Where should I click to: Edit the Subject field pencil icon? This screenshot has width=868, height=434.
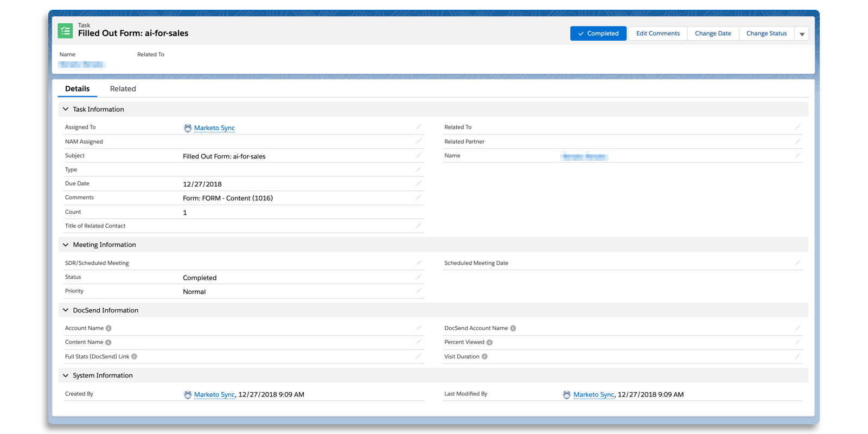coord(418,155)
